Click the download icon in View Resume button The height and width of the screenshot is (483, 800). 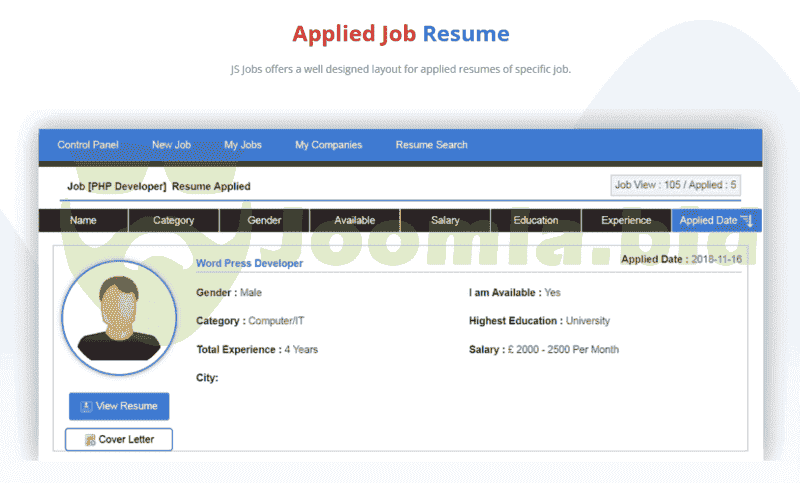(x=87, y=406)
